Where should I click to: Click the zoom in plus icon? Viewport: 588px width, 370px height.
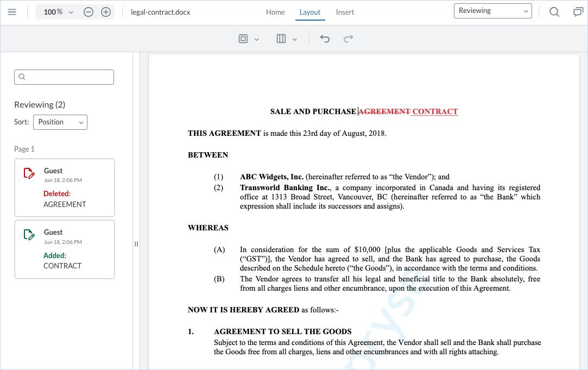coord(106,12)
